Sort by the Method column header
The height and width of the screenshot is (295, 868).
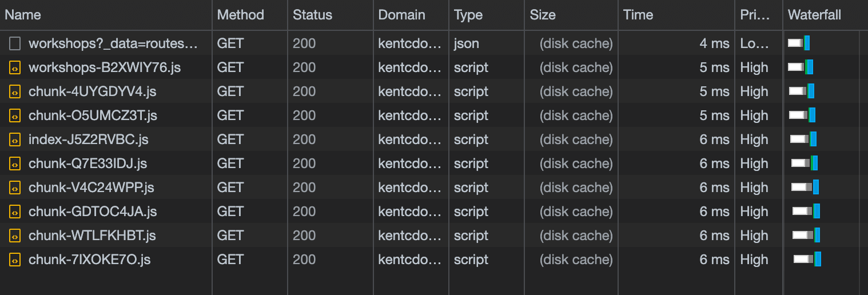240,15
